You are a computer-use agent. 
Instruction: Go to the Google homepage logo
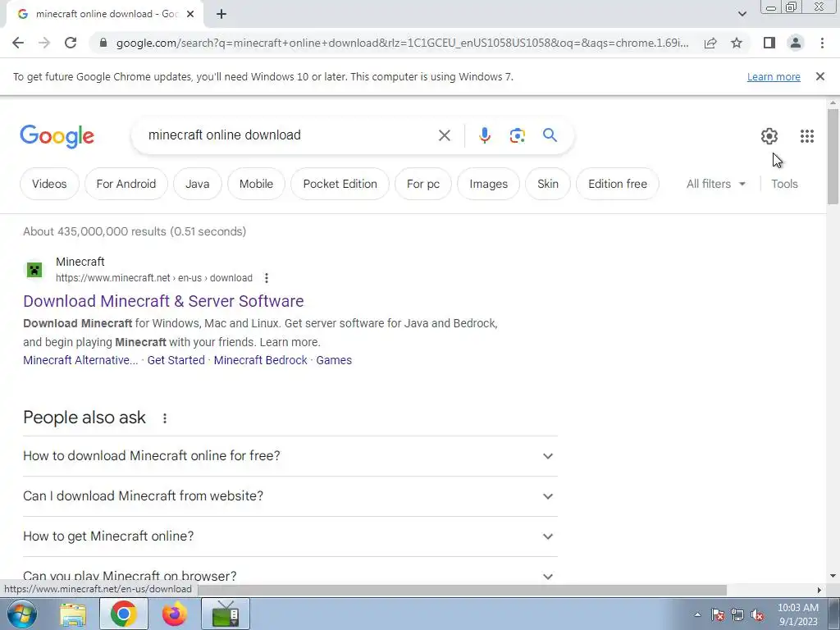pos(57,136)
